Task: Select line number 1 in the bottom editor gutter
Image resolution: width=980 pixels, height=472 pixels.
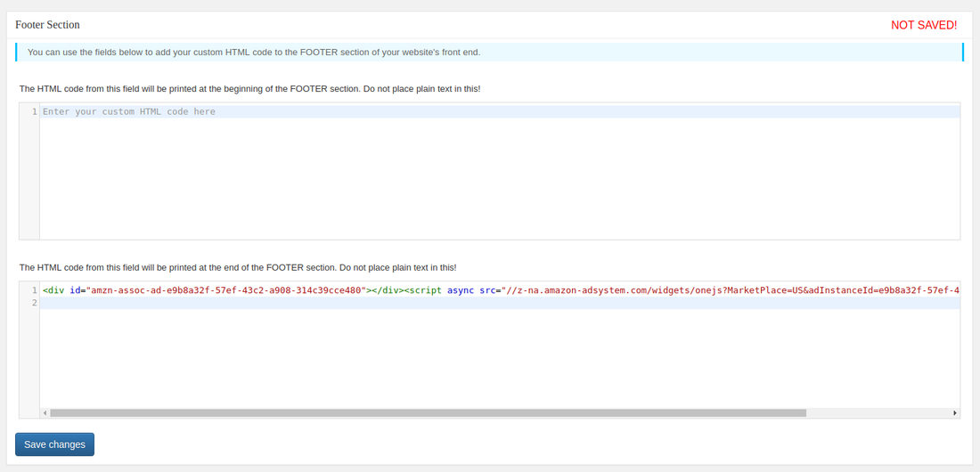Action: (35, 290)
